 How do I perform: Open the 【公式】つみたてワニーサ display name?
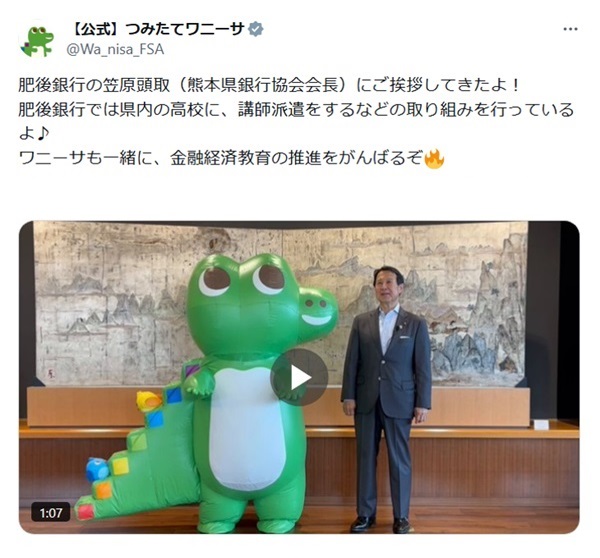(x=158, y=29)
